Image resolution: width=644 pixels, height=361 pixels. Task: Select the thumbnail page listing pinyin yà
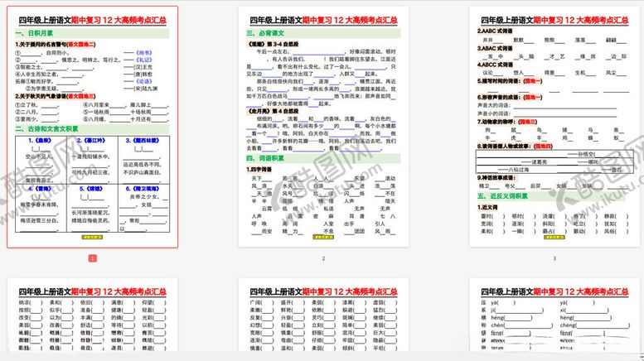pos(554,315)
